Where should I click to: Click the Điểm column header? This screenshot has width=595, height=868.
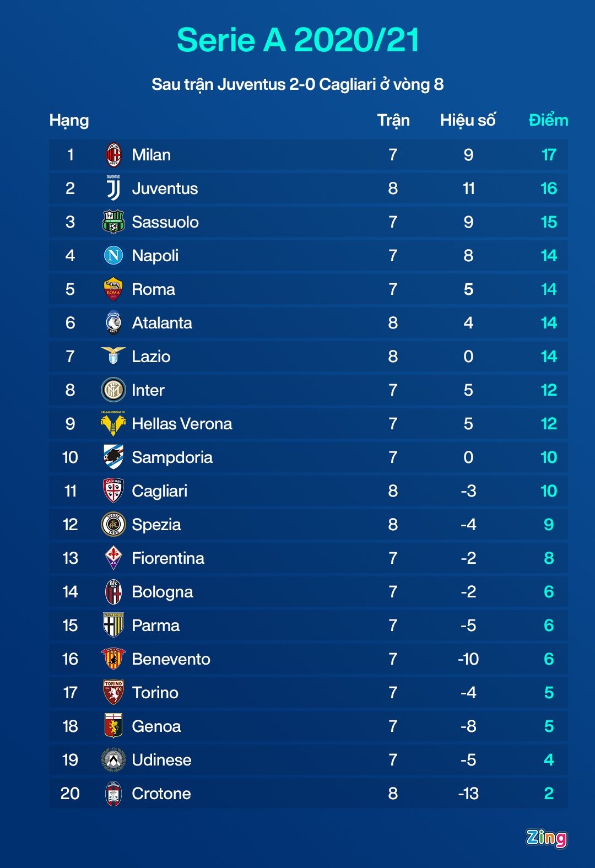pos(548,120)
